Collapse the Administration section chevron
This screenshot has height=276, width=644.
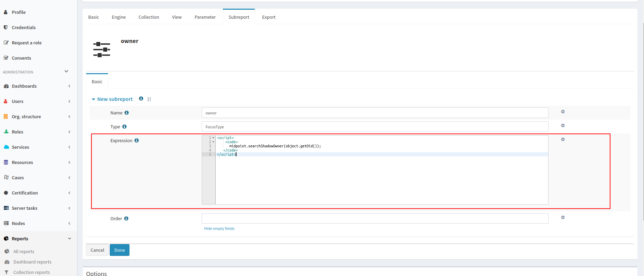[66, 71]
